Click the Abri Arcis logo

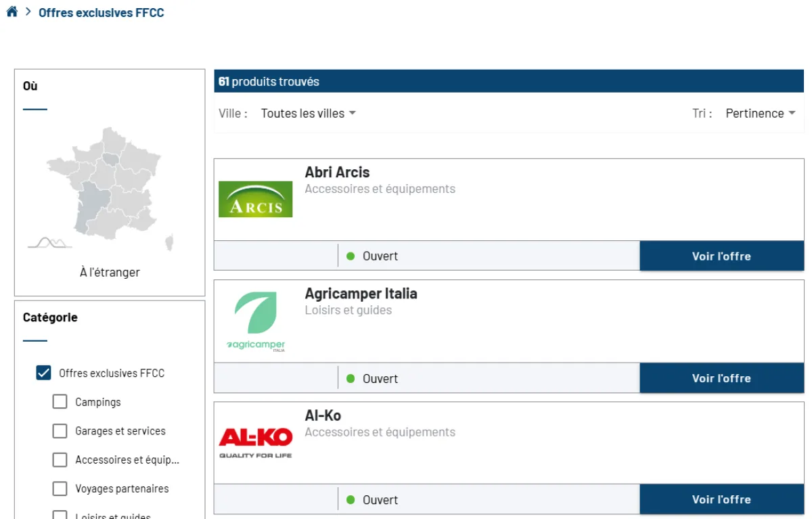256,200
